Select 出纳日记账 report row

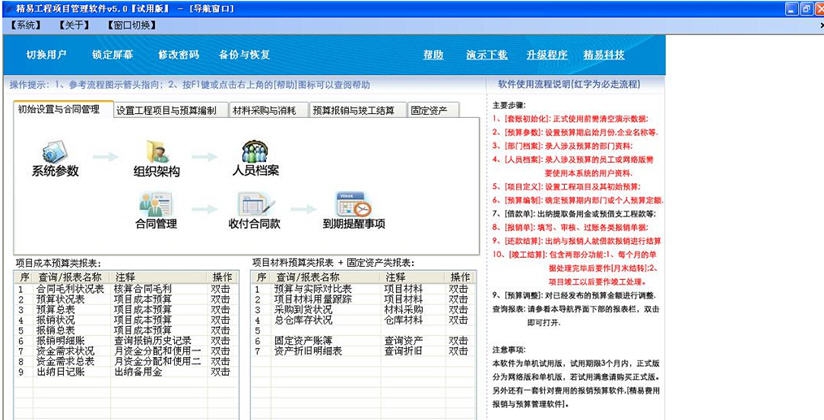coord(126,372)
